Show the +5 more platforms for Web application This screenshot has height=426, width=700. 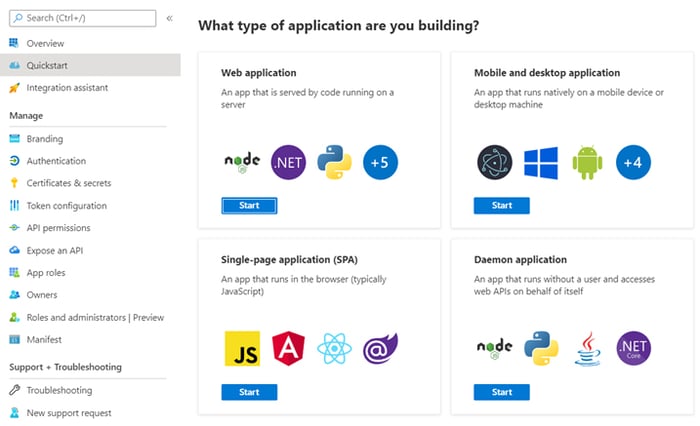tap(380, 162)
